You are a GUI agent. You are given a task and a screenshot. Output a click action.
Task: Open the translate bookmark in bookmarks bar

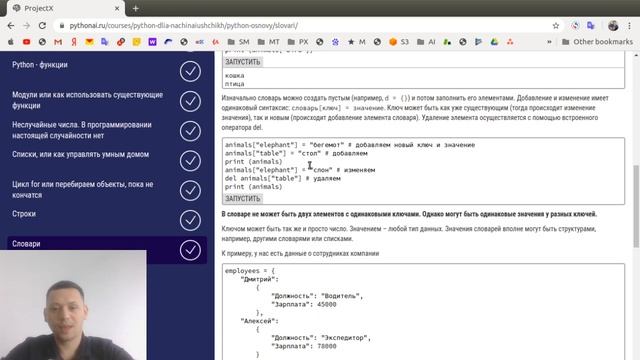tap(105, 42)
